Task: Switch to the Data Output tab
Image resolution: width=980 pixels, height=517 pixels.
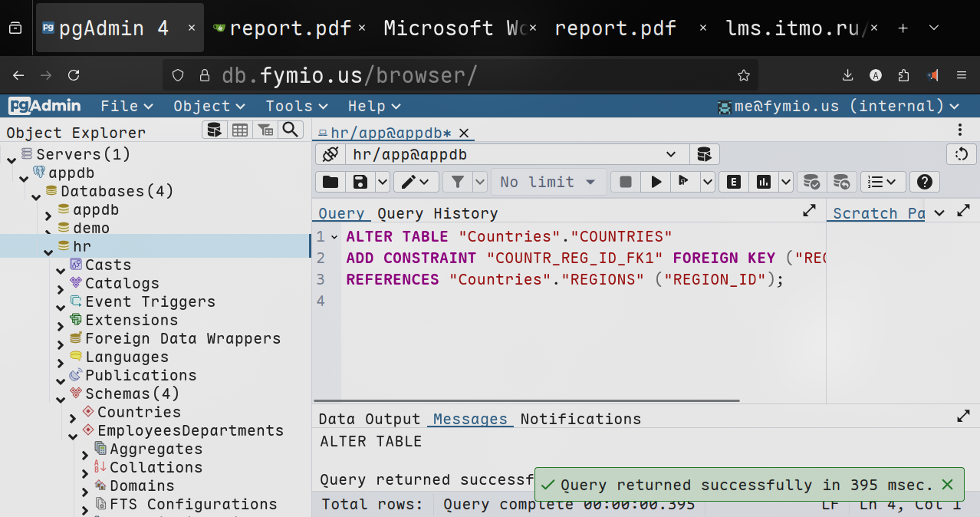Action: 369,419
